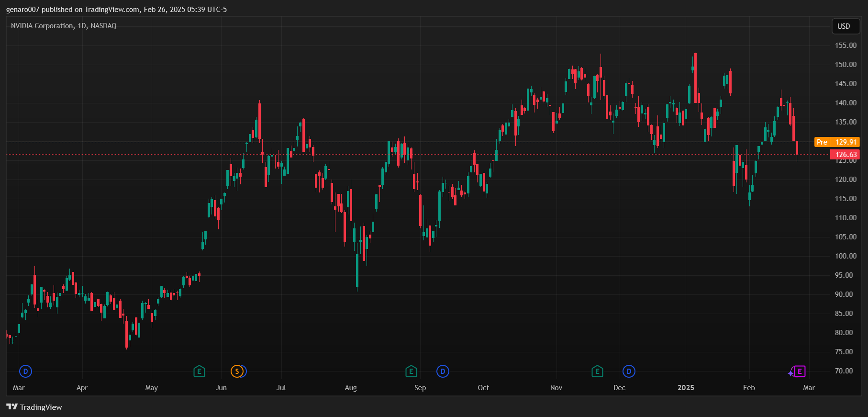Screen dimensions: 868x417
Task: Click the NVIDIA Corporation chart title
Action: (64, 26)
